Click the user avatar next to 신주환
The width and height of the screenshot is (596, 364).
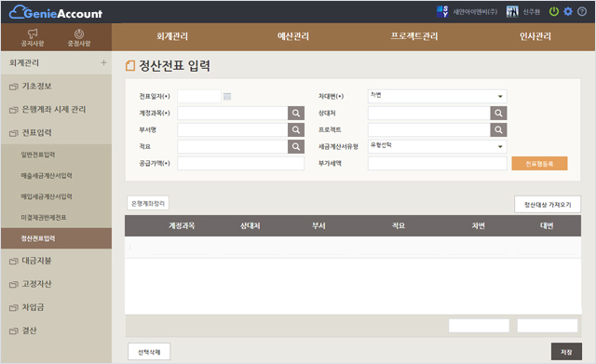coord(512,12)
